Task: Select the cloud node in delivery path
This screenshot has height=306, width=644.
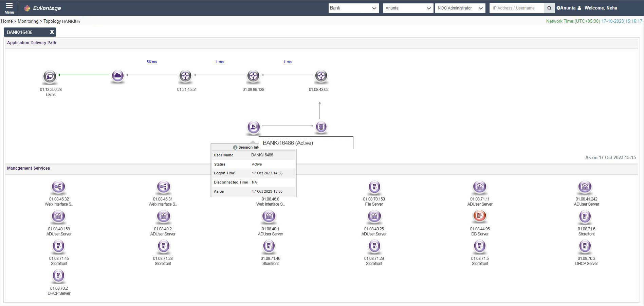Action: 118,76
